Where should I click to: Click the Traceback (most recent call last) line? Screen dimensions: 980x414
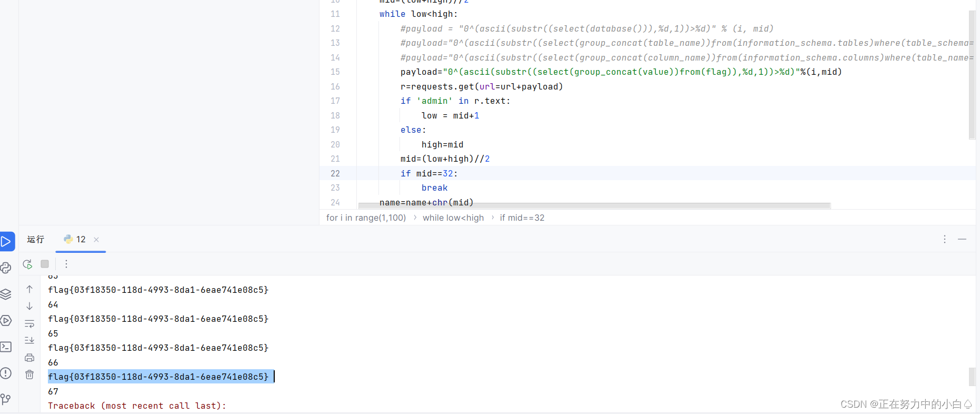point(137,406)
